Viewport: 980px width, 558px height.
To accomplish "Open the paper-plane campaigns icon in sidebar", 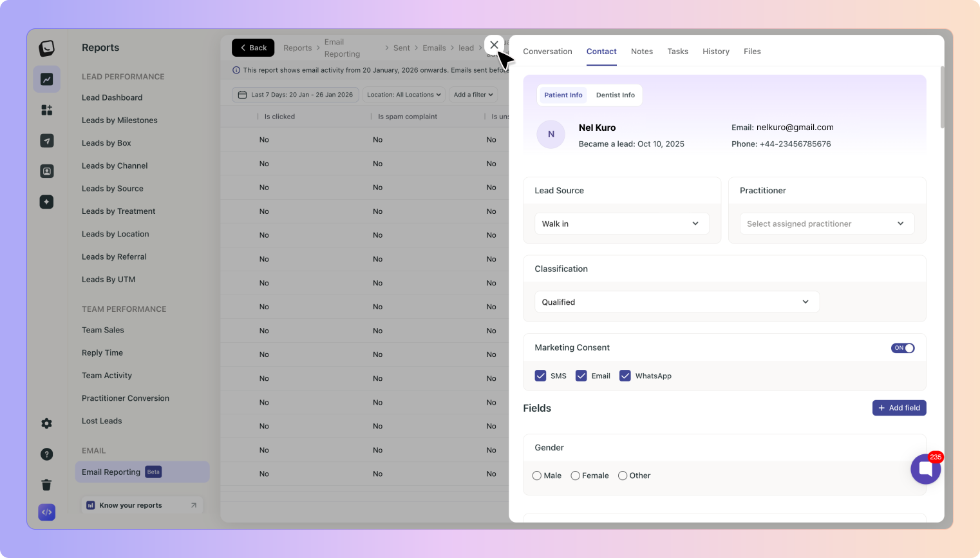I will point(47,140).
